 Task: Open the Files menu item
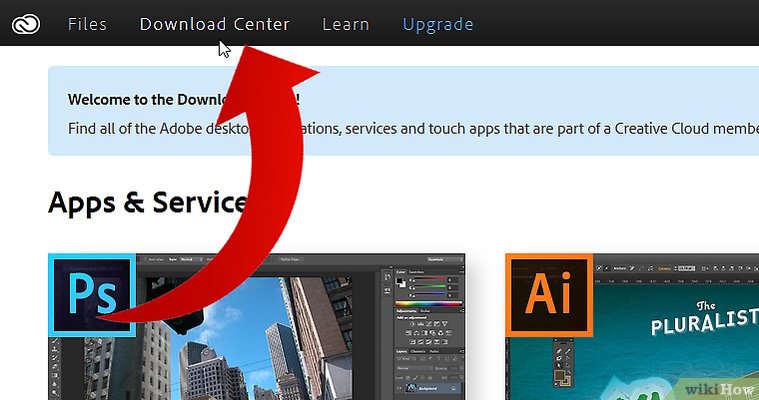(x=87, y=24)
